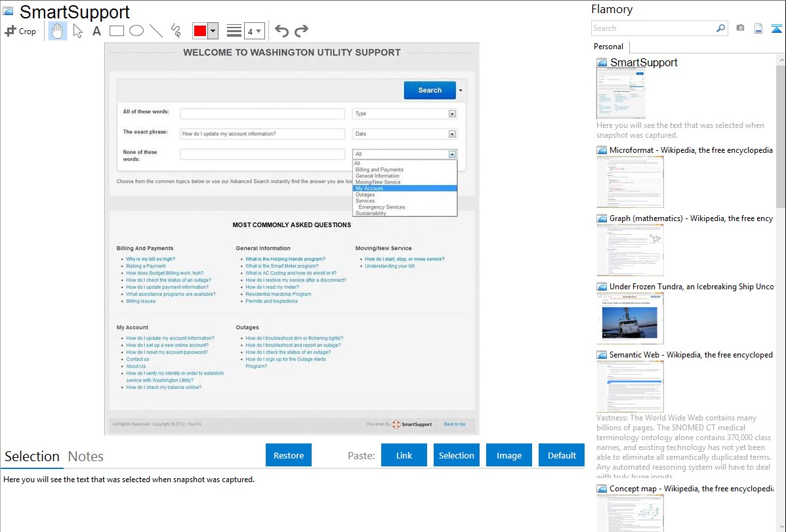Screen dimensions: 786x532
Task: Pick the rectangle shape tool
Action: coord(117,31)
